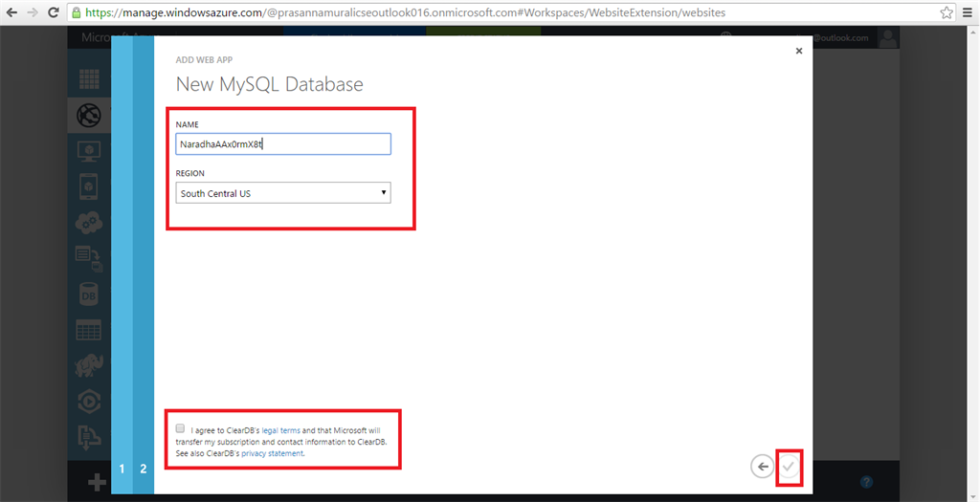The image size is (980, 502).
Task: View site security via the padlock icon
Action: pos(77,12)
